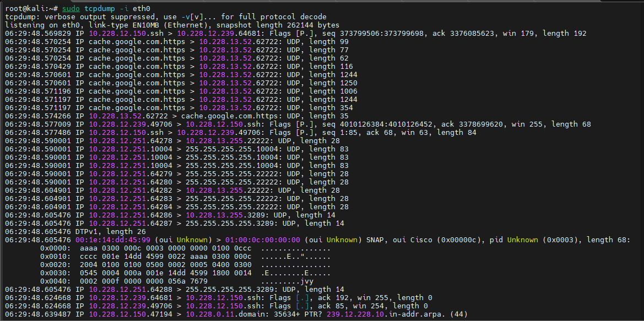
Task: Click the UDP length 354 value
Action: click(332, 107)
